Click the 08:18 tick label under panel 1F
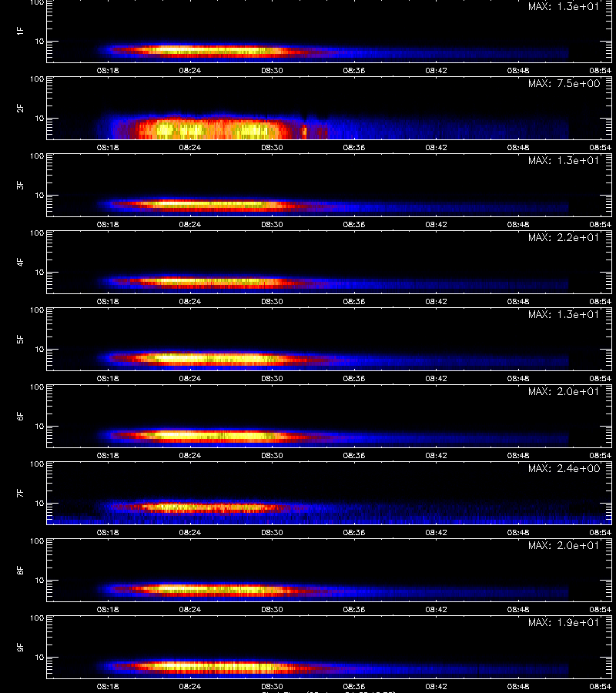The image size is (616, 693). 108,70
